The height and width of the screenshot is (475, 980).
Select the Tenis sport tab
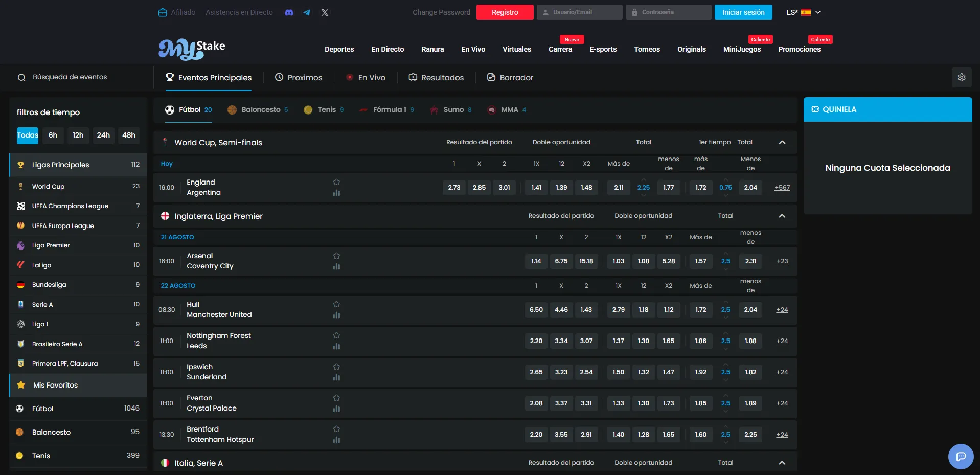click(x=324, y=110)
